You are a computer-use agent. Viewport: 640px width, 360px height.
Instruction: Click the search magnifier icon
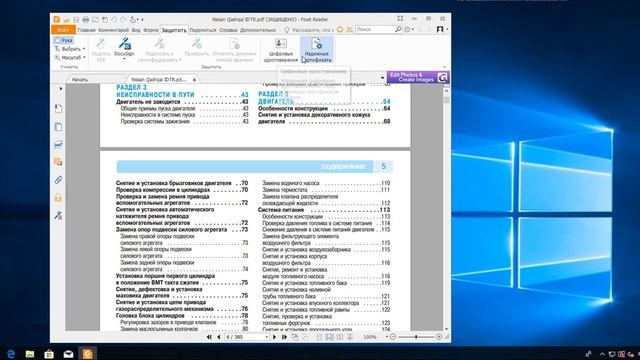(398, 29)
